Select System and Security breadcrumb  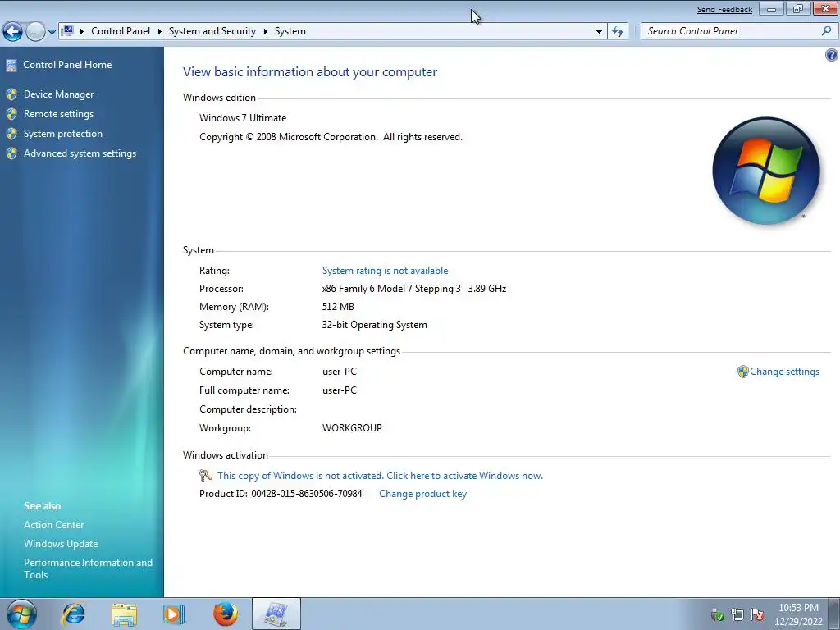tap(212, 31)
